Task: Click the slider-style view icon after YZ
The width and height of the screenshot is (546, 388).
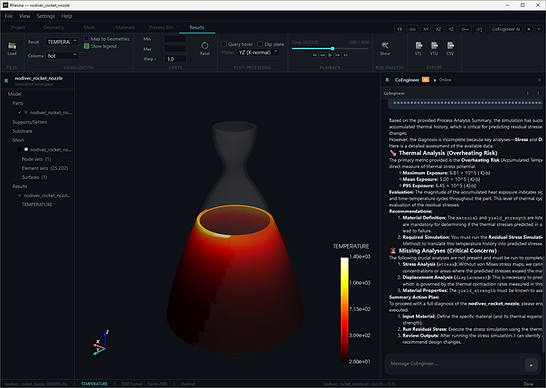Action: pos(465,29)
